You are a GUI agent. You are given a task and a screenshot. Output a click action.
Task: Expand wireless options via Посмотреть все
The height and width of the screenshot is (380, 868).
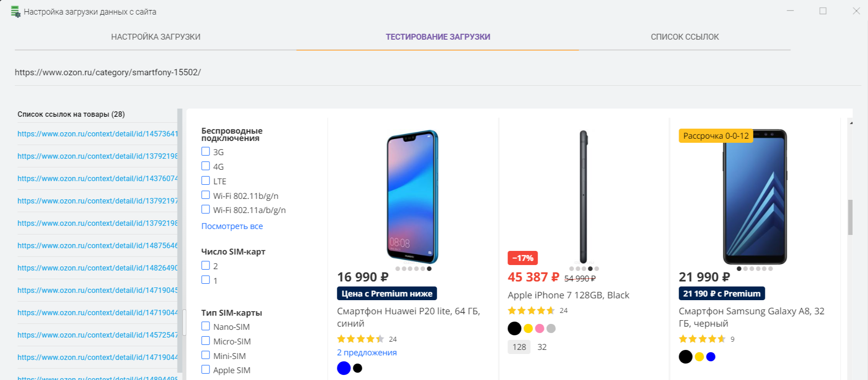[232, 226]
